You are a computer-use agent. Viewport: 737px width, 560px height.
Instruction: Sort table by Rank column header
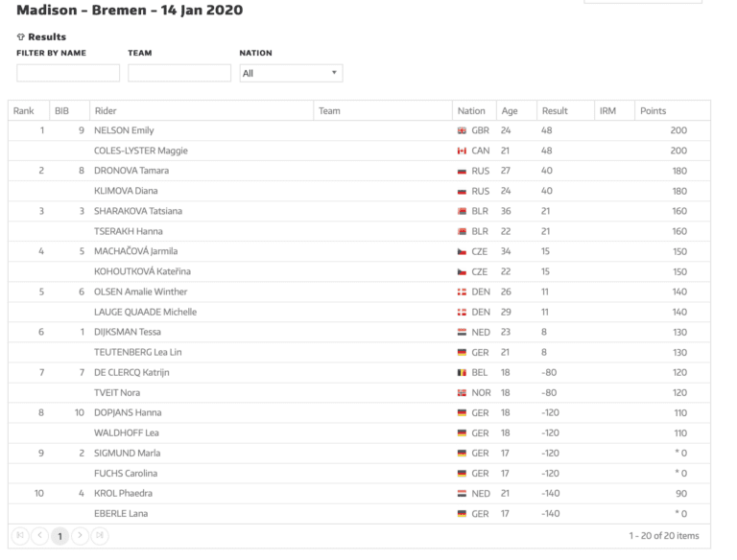coord(24,111)
